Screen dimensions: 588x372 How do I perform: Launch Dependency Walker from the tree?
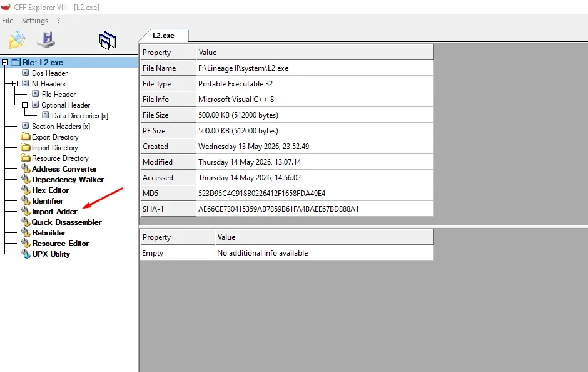pos(68,180)
